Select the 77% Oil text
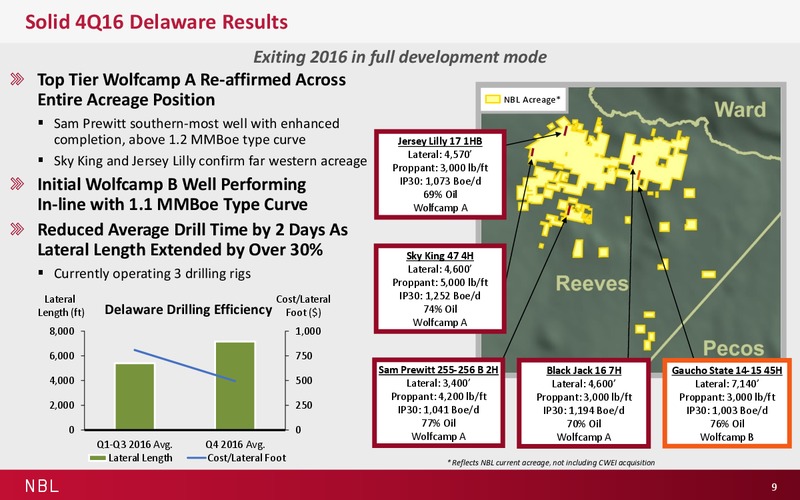The width and height of the screenshot is (800, 500). (x=438, y=422)
